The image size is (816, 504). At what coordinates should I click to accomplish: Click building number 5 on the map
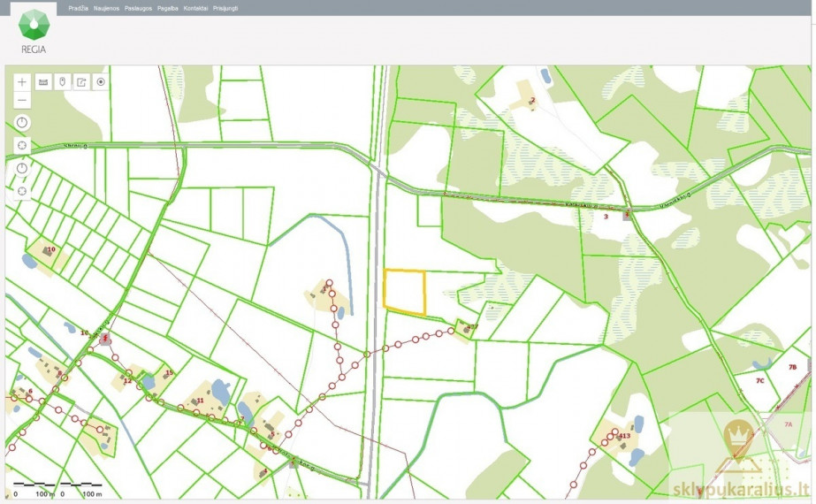pos(272,434)
